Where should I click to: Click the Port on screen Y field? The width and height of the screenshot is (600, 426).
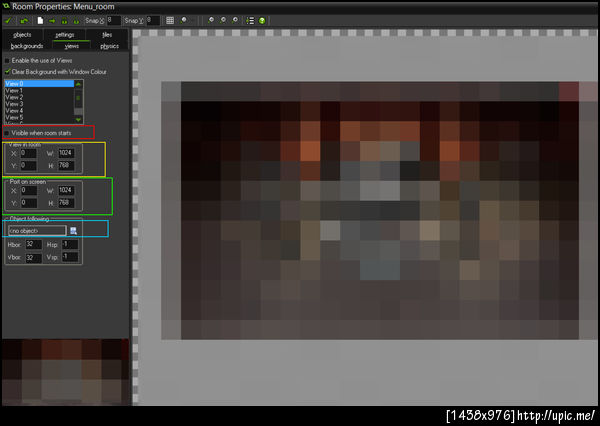pyautogui.click(x=29, y=203)
